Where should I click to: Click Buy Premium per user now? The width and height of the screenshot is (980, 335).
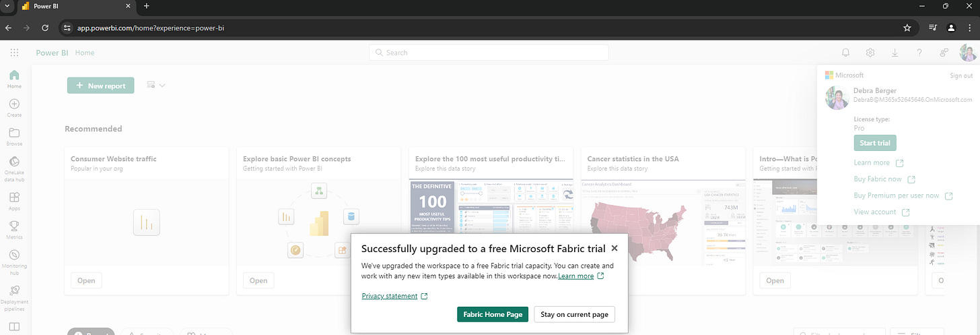(x=903, y=195)
